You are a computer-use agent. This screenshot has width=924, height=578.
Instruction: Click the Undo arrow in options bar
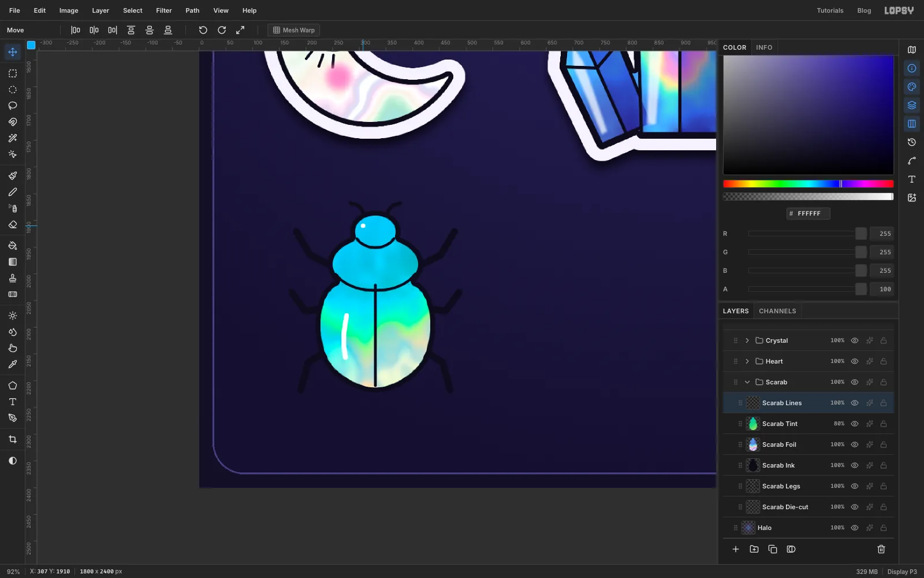click(x=203, y=30)
